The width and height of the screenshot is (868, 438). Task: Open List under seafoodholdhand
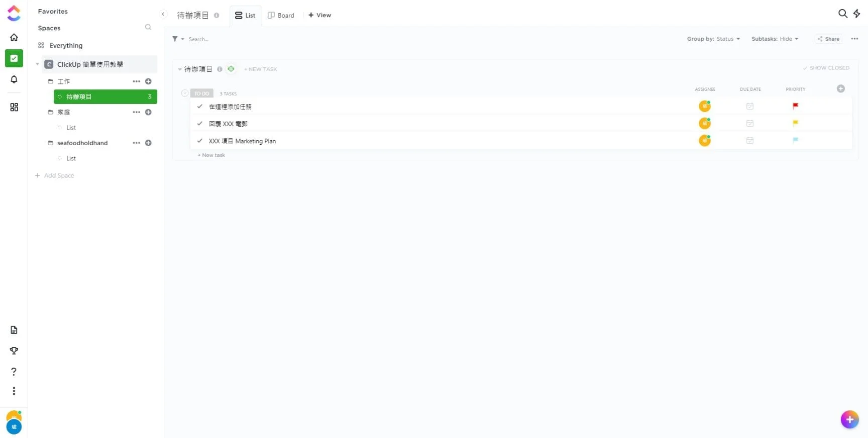71,158
